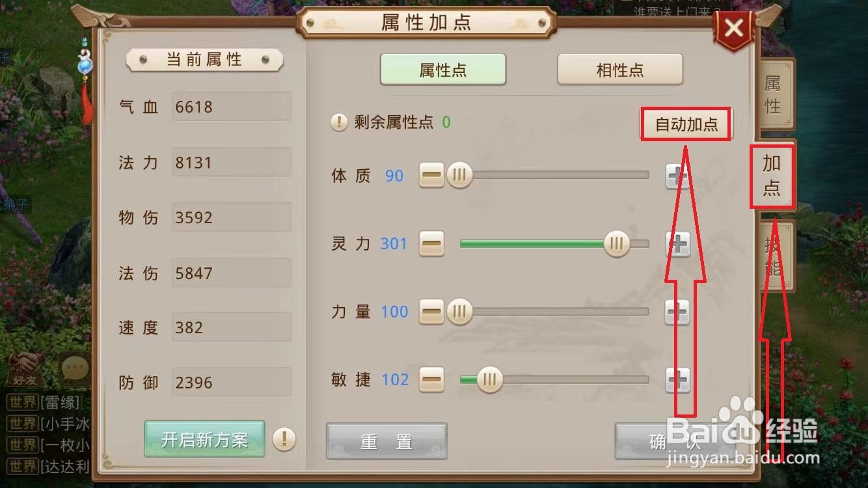Decrease 灵力 with its minus button
This screenshot has height=488, width=868.
click(x=431, y=244)
